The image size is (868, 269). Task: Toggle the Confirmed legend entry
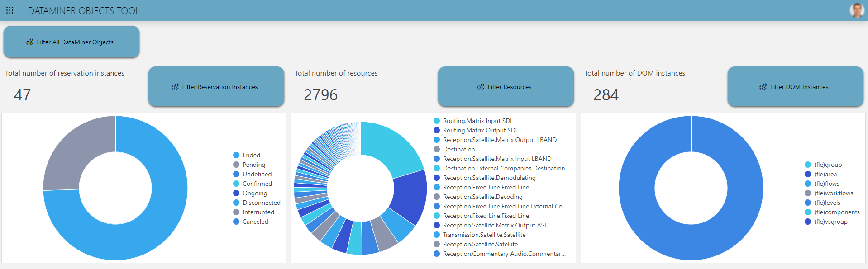(253, 184)
